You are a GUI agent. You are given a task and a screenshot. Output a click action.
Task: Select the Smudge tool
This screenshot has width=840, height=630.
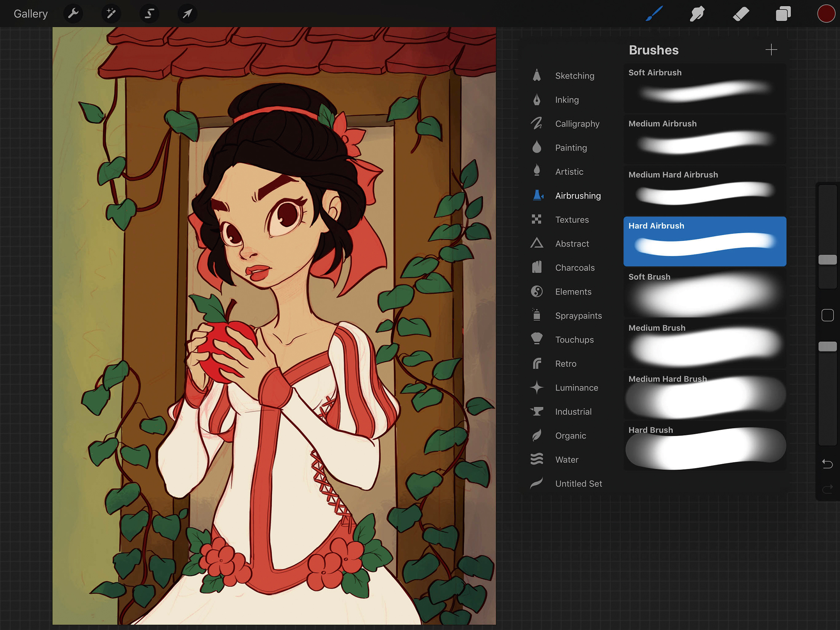coord(697,14)
